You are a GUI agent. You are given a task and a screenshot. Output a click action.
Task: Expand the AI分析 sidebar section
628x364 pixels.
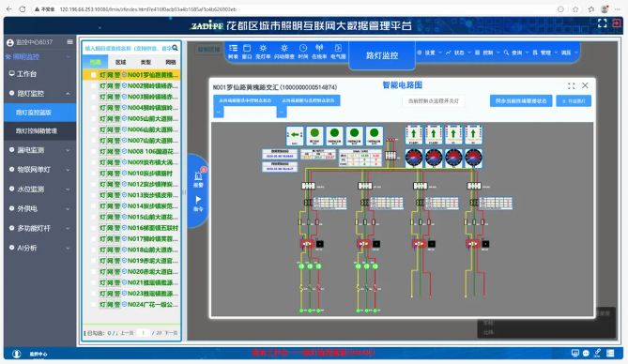click(40, 248)
